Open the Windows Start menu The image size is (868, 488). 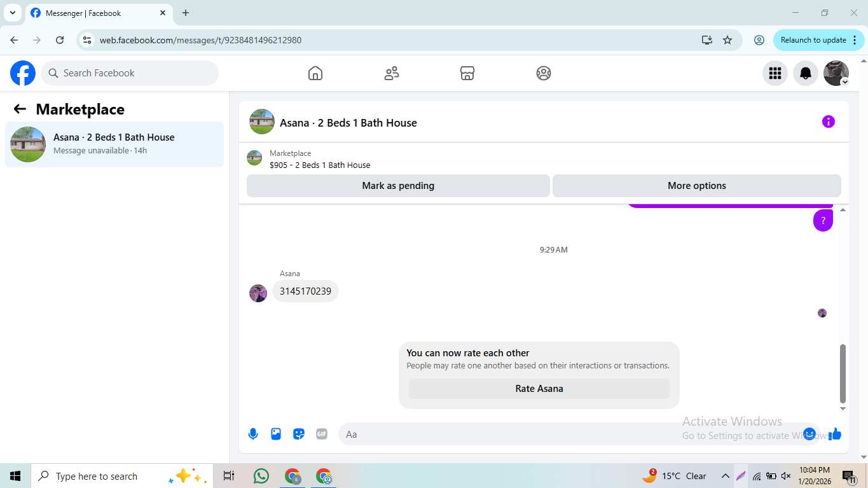pos(15,476)
